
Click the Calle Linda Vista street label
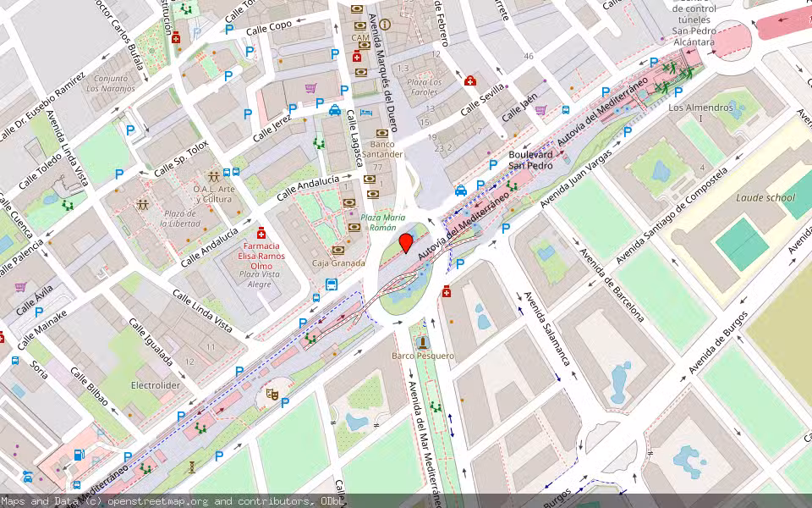click(x=203, y=311)
